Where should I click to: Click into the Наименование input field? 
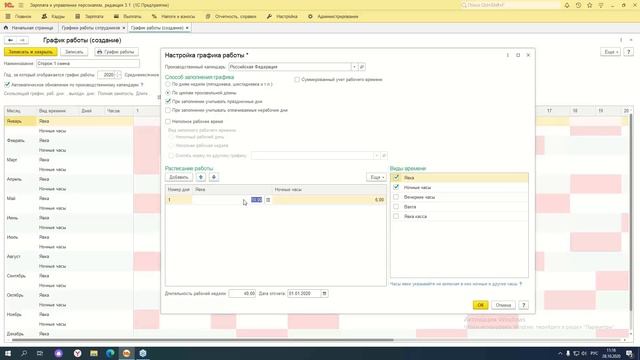pos(88,63)
